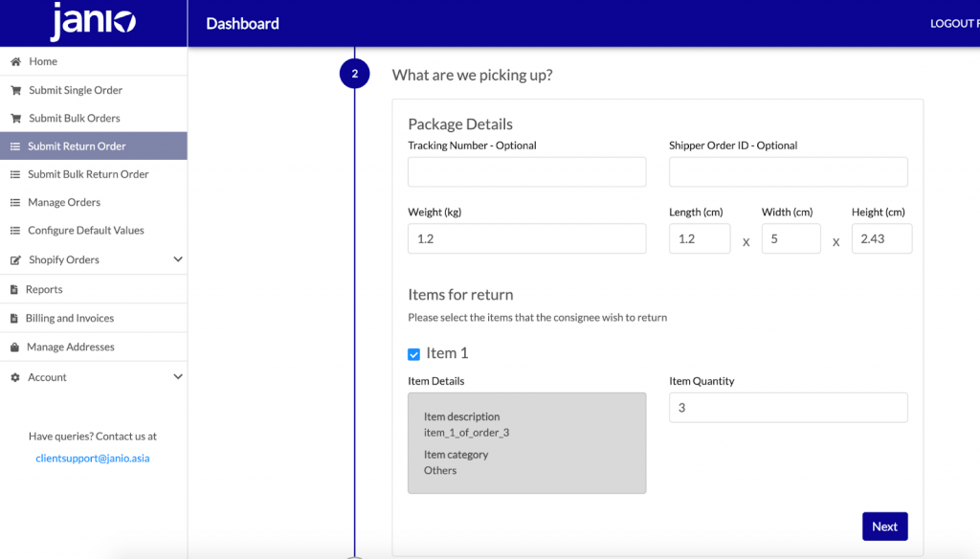Select Submit Return Order menu item
The width and height of the screenshot is (980, 559).
click(94, 145)
